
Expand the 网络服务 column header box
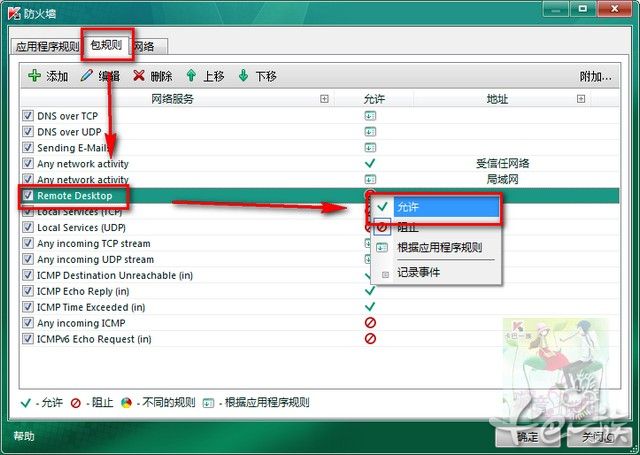click(x=324, y=99)
